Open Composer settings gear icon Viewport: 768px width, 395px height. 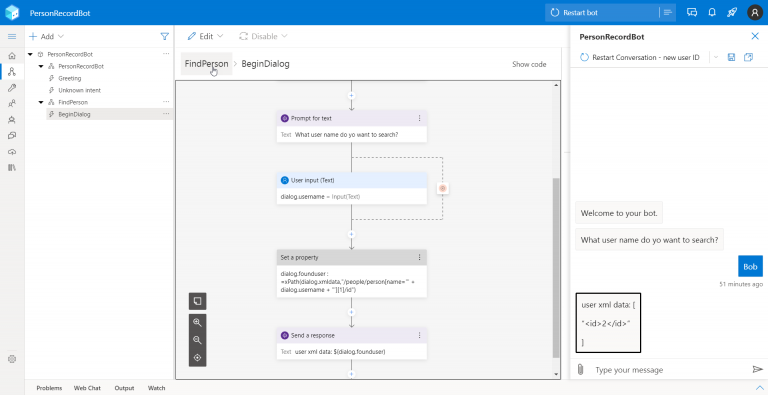[12, 359]
